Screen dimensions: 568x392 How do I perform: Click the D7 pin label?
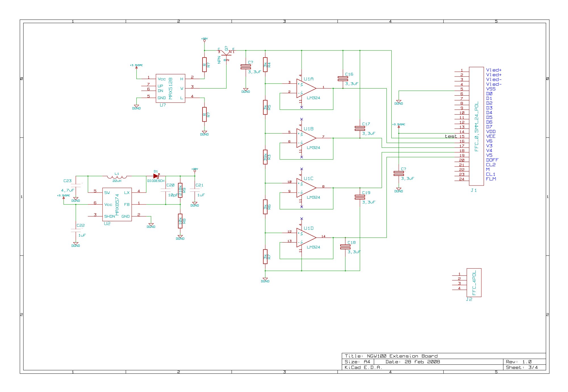point(489,127)
